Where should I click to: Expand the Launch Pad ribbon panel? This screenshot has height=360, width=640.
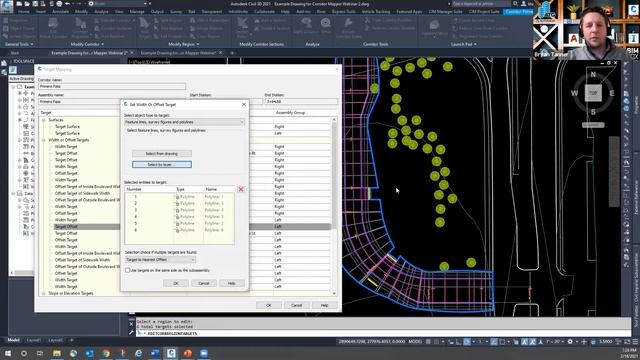[x=464, y=44]
